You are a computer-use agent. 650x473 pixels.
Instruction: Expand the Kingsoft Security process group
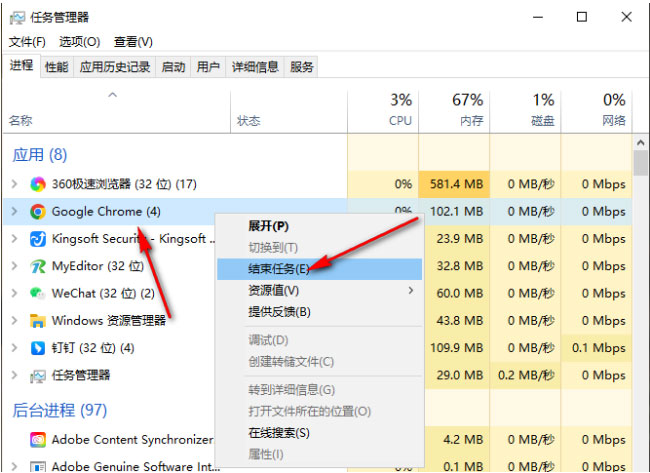click(15, 238)
